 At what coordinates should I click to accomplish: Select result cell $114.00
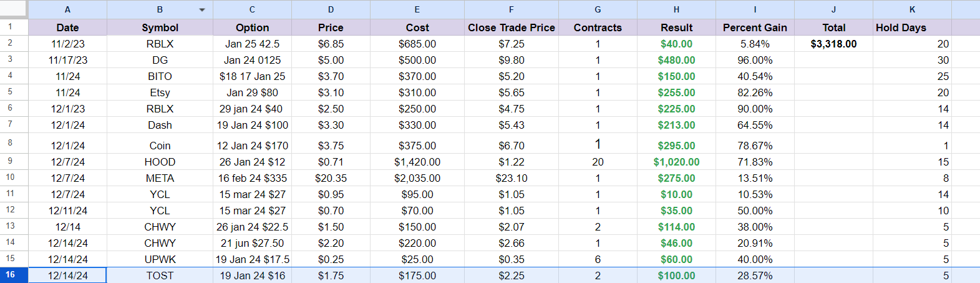[x=676, y=227]
